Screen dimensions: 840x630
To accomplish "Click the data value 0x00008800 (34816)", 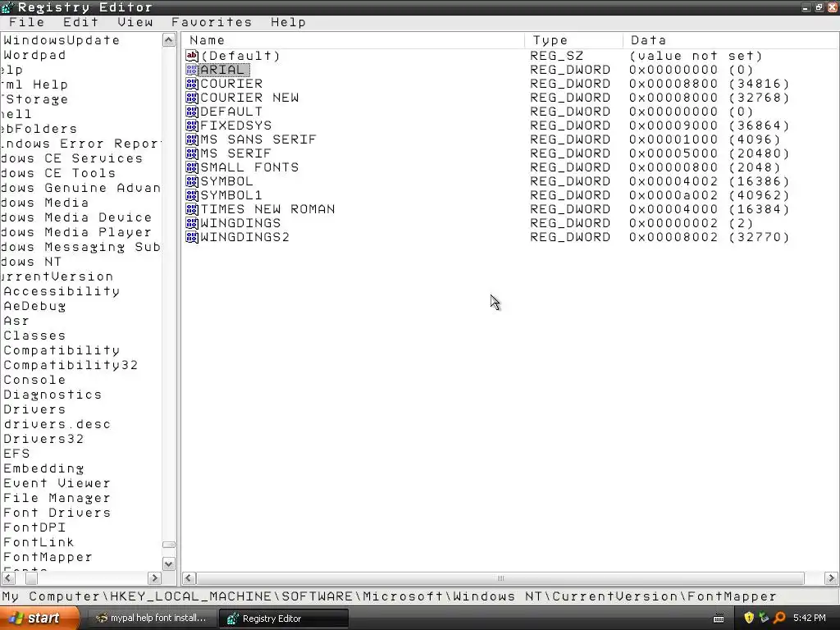I will coord(710,84).
